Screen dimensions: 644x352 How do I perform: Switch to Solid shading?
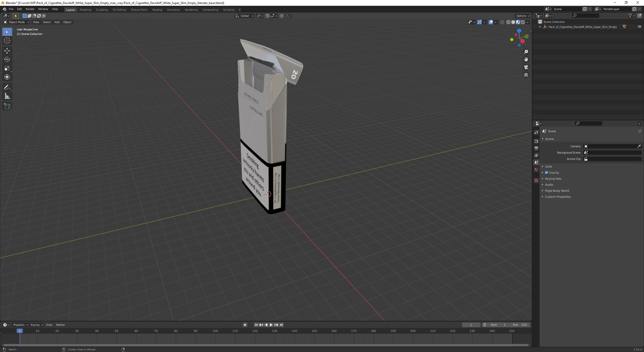pyautogui.click(x=513, y=22)
